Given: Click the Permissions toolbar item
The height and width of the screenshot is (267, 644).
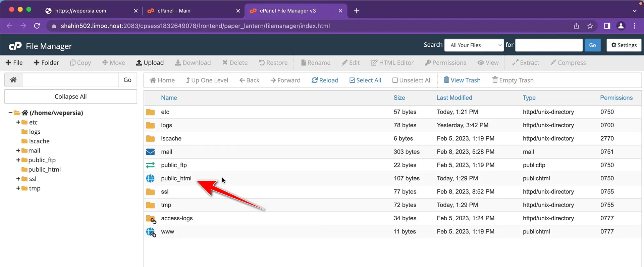Looking at the screenshot, I should (x=445, y=63).
